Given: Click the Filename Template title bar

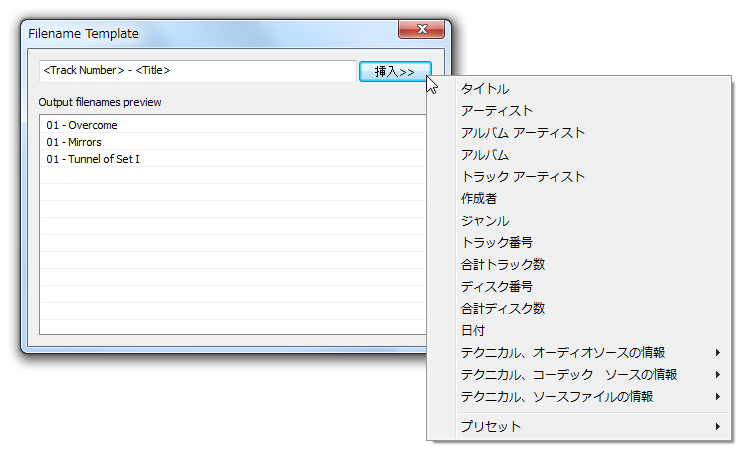Looking at the screenshot, I should [x=210, y=34].
